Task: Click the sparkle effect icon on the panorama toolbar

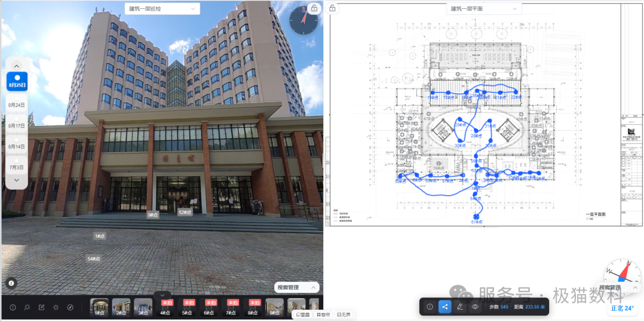Action: pos(27,307)
